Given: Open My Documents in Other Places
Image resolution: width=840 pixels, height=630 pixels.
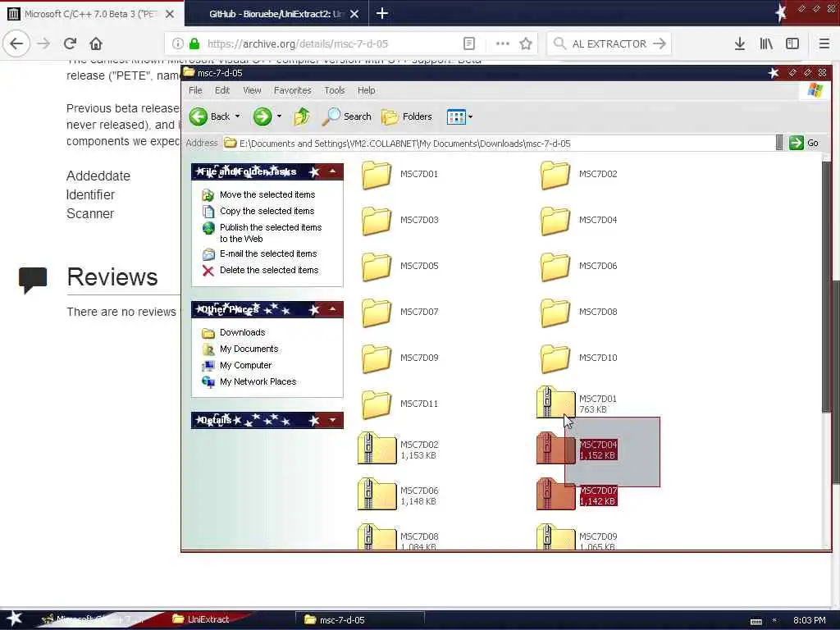Looking at the screenshot, I should (249, 349).
